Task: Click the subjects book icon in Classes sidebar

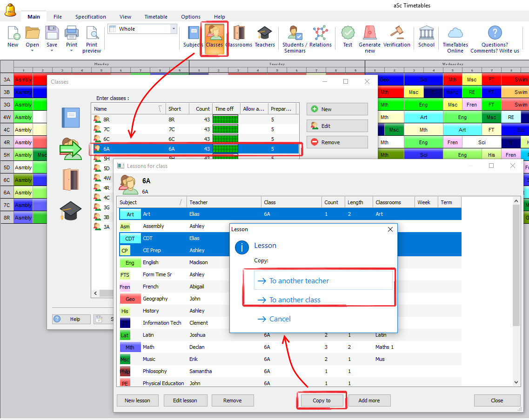Action: [x=71, y=117]
